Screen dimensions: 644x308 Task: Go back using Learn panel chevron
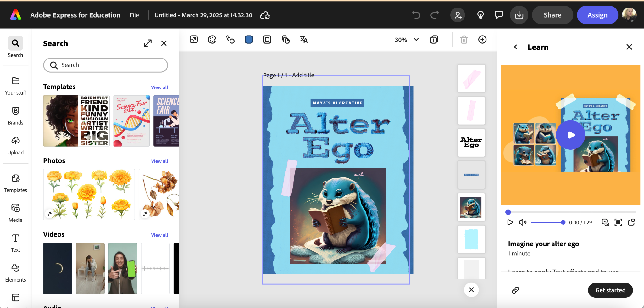[516, 47]
